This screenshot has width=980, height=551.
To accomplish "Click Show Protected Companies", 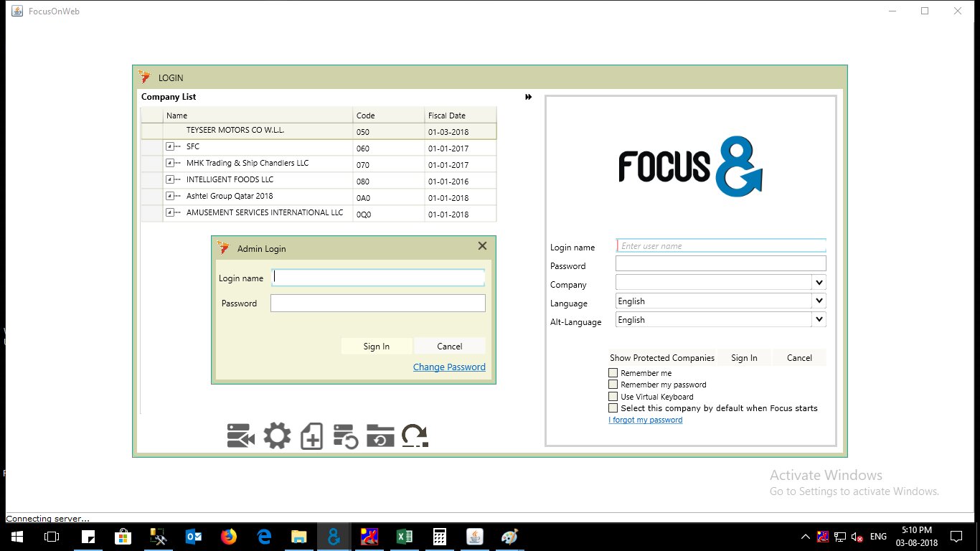I will (x=661, y=357).
